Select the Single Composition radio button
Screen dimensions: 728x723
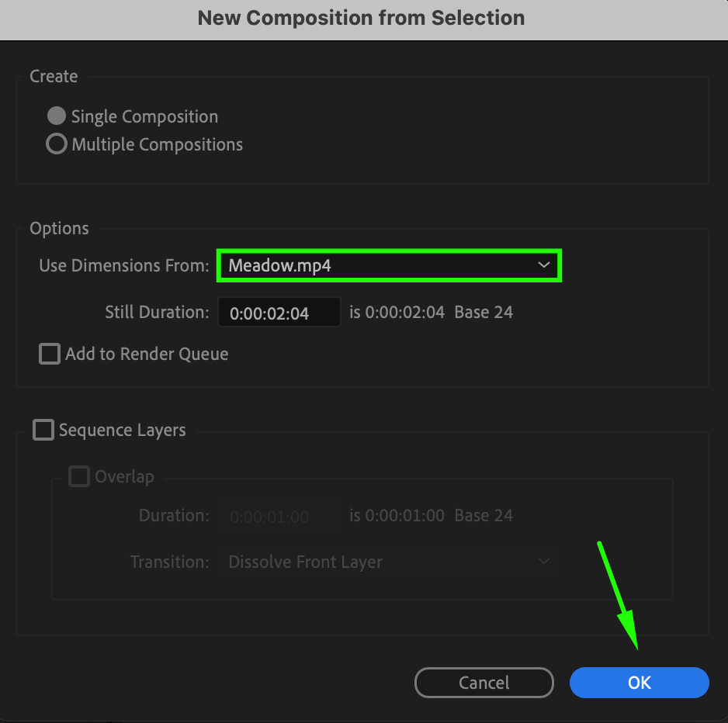click(57, 116)
